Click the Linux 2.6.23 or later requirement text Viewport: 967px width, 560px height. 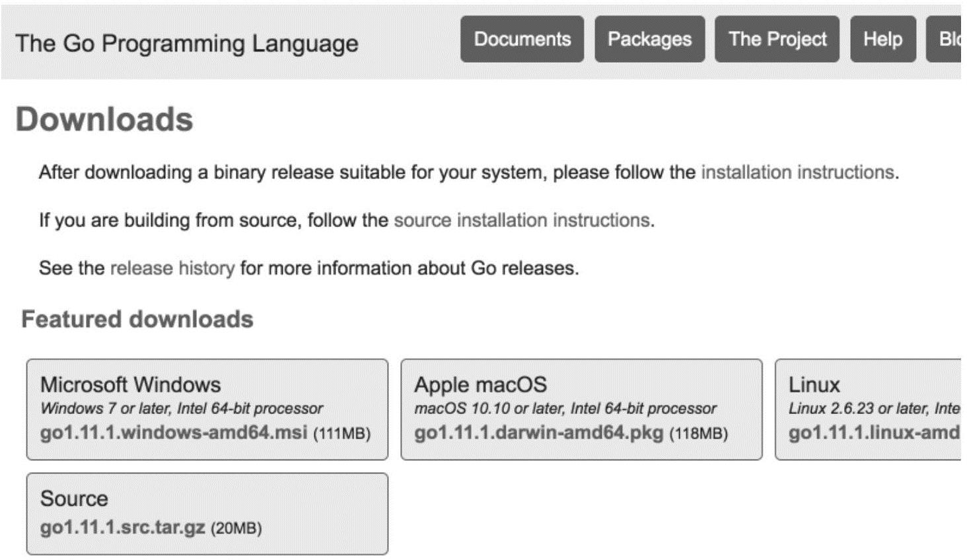pyautogui.click(x=875, y=409)
